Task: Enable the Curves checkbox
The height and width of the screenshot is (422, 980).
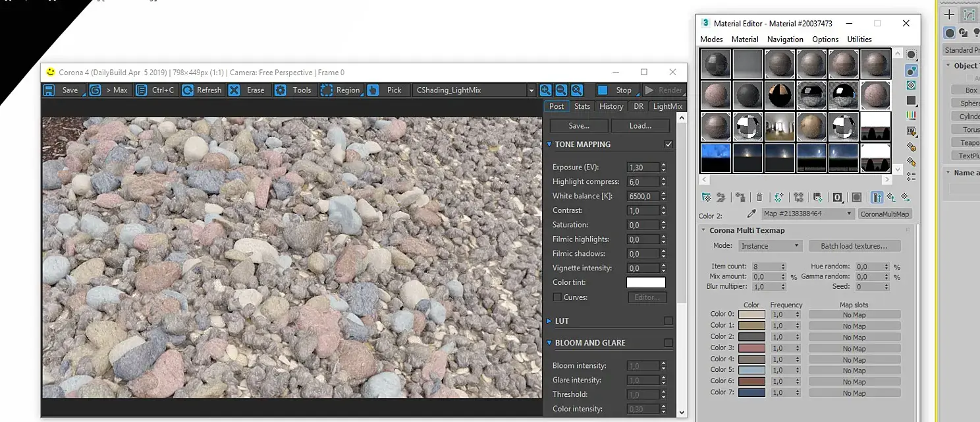Action: tap(557, 297)
